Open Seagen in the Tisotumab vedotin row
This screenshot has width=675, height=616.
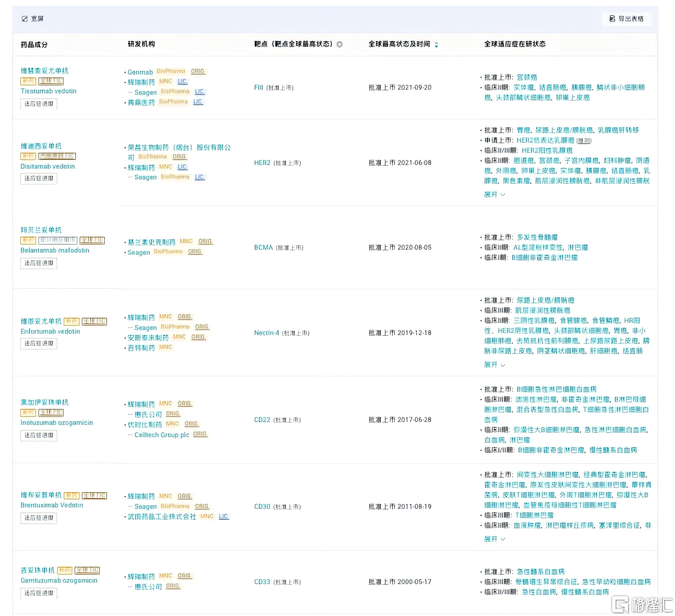point(146,93)
